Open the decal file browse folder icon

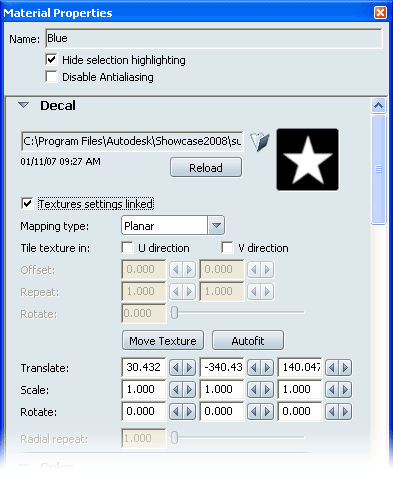click(260, 142)
